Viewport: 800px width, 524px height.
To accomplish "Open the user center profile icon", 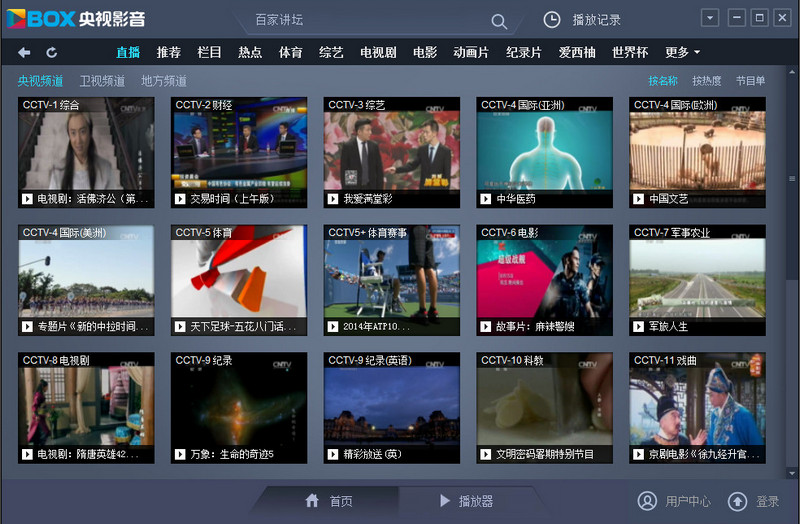I will click(x=648, y=501).
